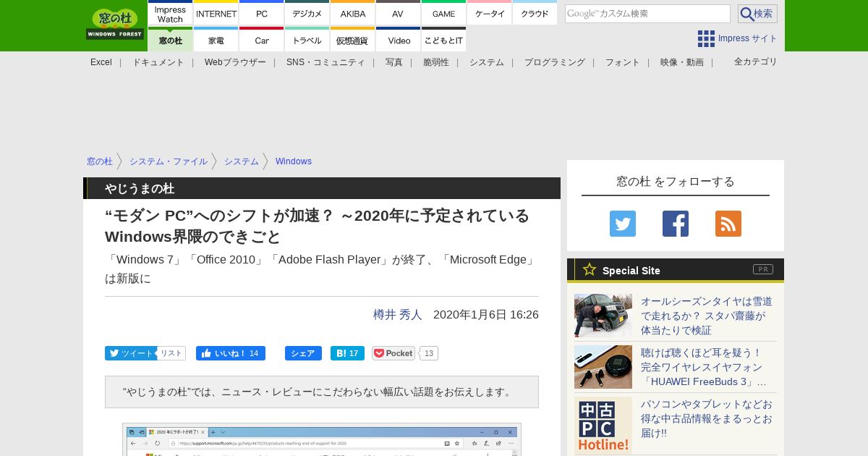
Task: Open the オールシーズンタイヤ car thumbnail
Action: 603,316
